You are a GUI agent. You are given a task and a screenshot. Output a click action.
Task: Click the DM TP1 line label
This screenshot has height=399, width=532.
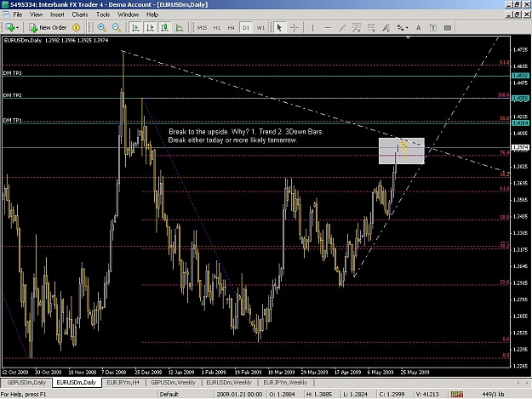click(x=12, y=120)
